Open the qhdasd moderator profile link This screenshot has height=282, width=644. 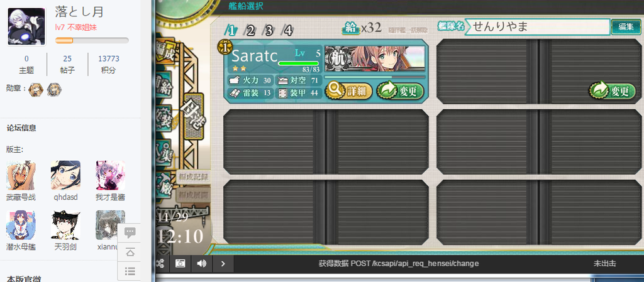[65, 197]
